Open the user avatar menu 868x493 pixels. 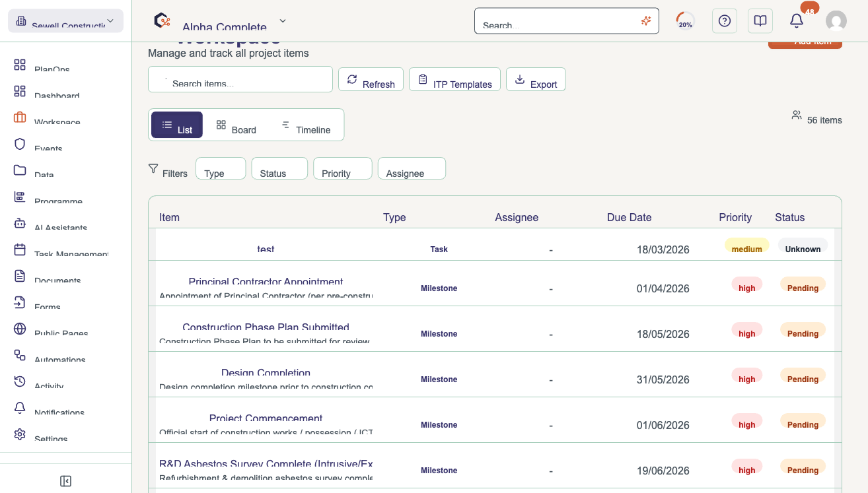coord(836,21)
